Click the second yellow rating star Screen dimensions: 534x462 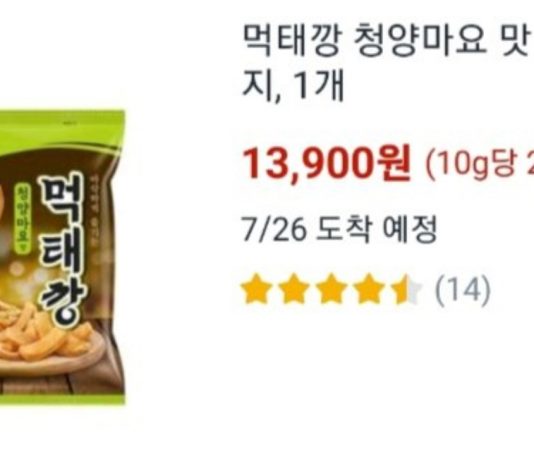(x=294, y=289)
